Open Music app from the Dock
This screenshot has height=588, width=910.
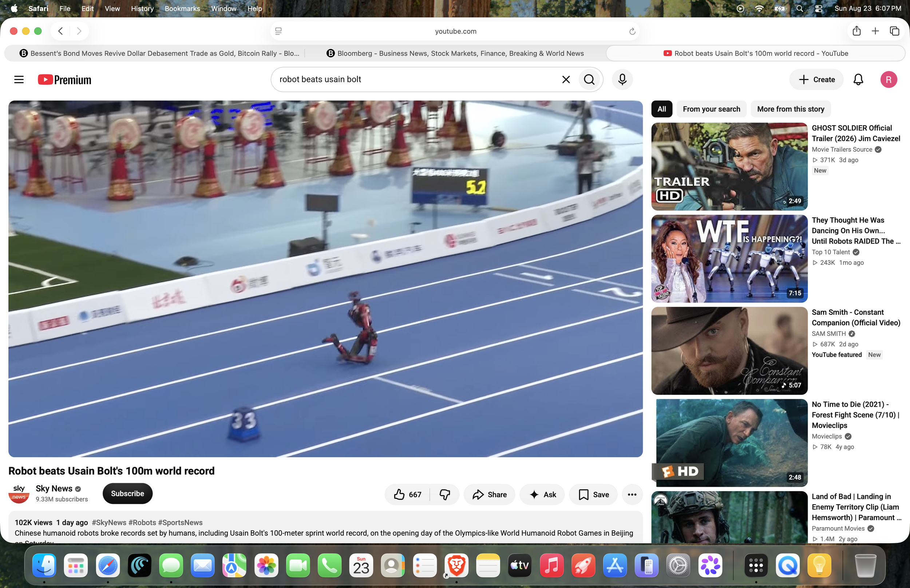tap(551, 565)
